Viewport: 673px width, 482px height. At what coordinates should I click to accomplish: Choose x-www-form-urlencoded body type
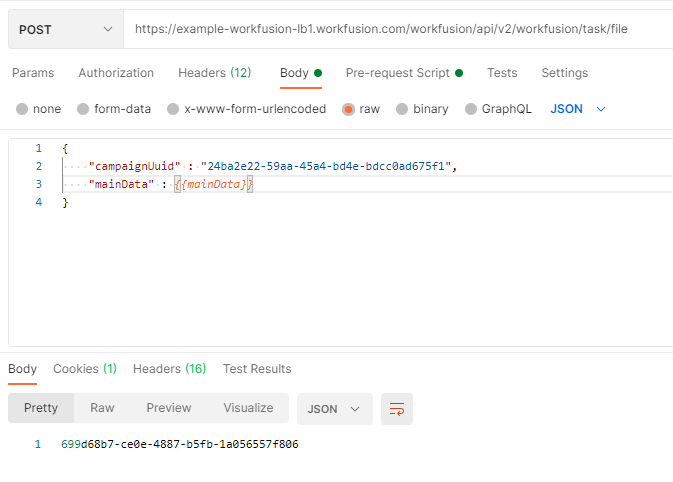pyautogui.click(x=173, y=109)
